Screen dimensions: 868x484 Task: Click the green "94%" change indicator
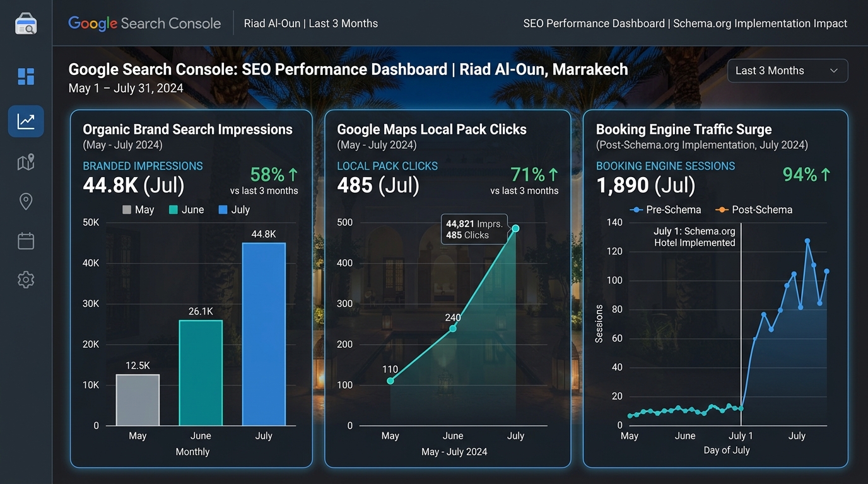(x=807, y=175)
